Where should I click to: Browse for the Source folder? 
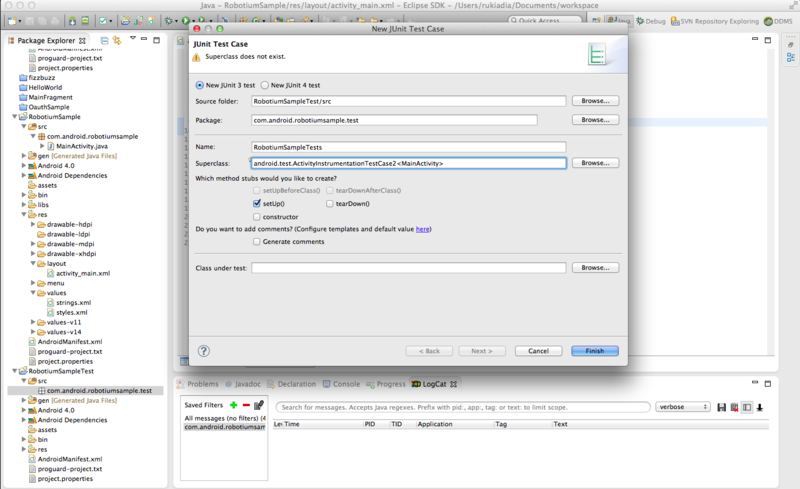point(595,101)
